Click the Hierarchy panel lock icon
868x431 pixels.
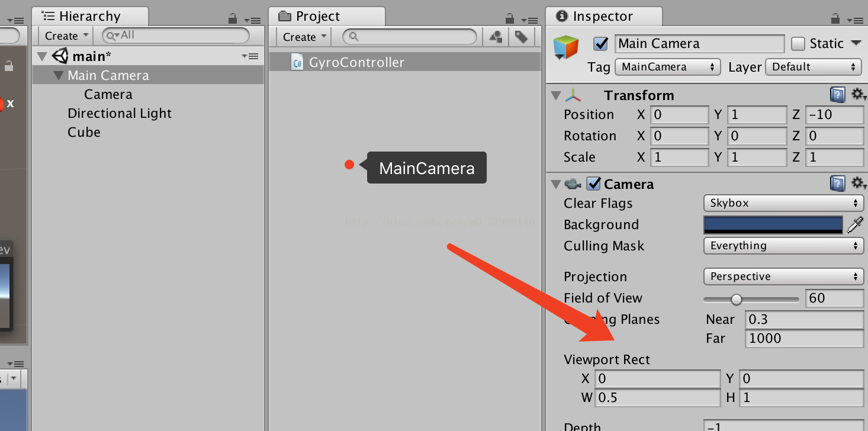tap(233, 18)
